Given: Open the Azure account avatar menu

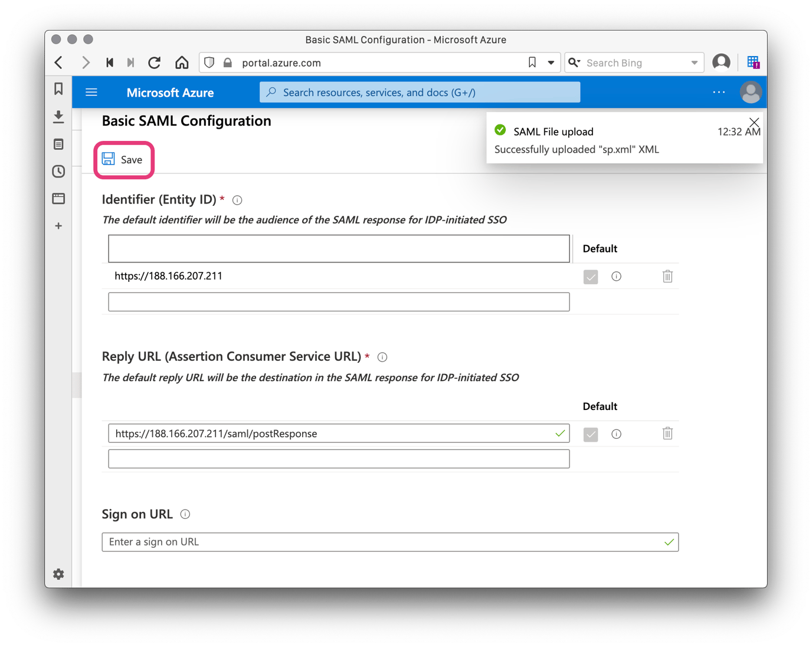Looking at the screenshot, I should click(751, 92).
